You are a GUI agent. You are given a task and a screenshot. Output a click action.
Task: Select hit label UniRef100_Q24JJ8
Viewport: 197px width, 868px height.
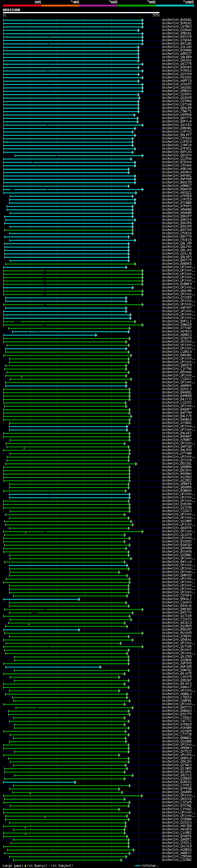pyautogui.click(x=177, y=253)
